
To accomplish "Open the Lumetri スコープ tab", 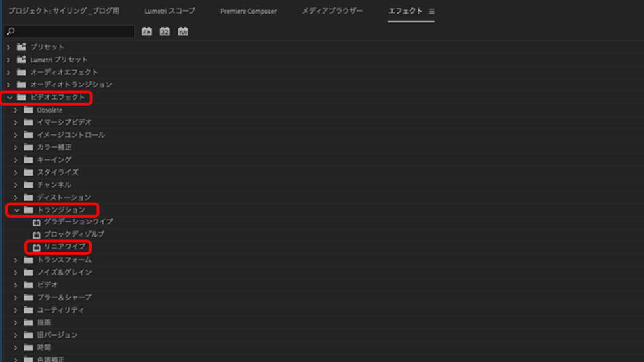I will click(x=169, y=11).
